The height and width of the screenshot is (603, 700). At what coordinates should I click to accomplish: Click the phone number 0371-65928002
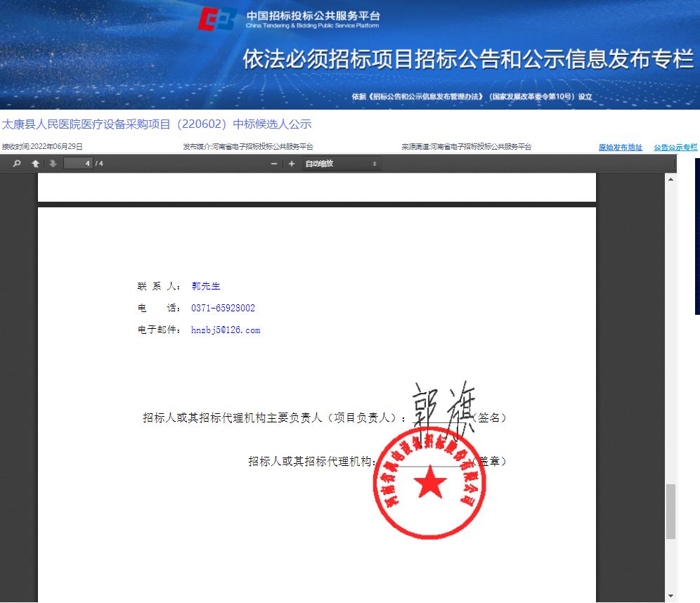tap(223, 309)
